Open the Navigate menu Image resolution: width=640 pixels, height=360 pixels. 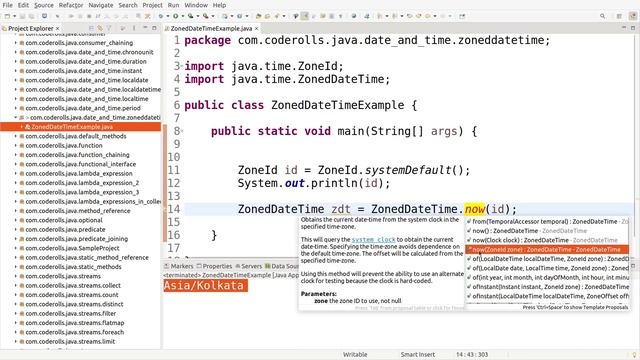click(x=101, y=5)
